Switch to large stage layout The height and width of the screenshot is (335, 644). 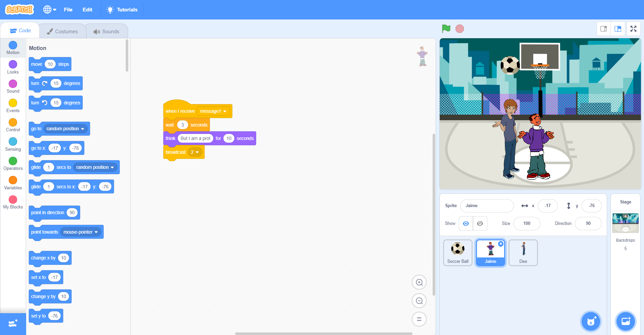[618, 29]
